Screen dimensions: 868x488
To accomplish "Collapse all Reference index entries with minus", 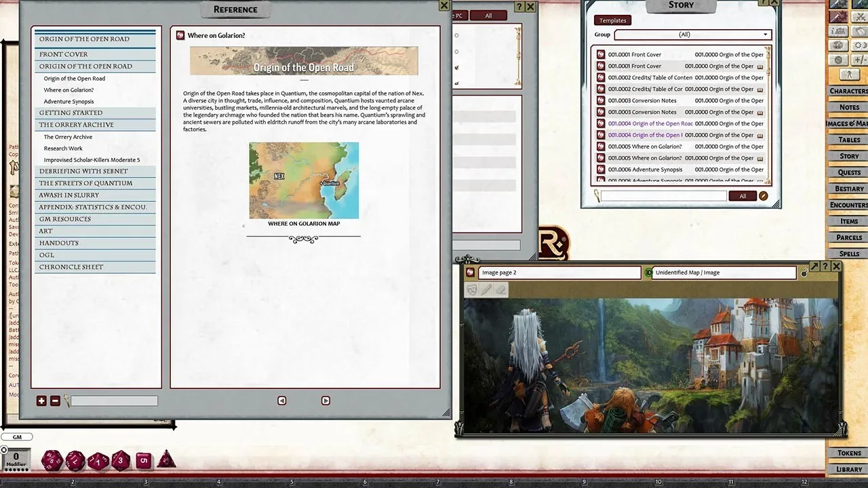I will [x=55, y=401].
